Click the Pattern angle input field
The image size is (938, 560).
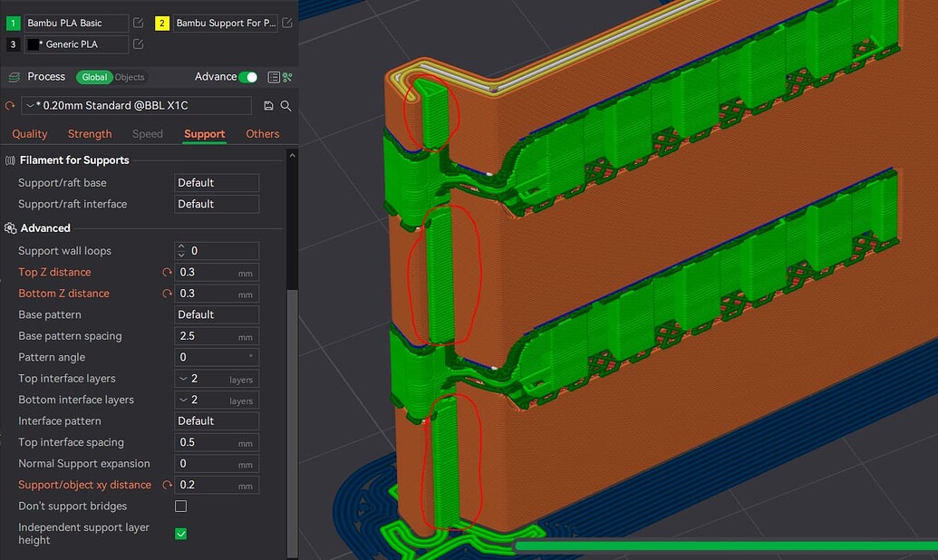(217, 357)
